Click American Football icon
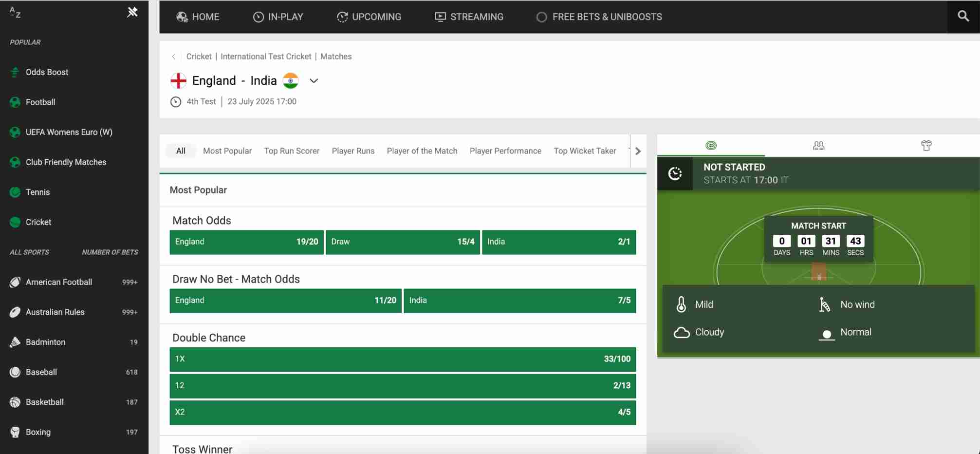Viewport: 980px width, 454px height. (15, 282)
